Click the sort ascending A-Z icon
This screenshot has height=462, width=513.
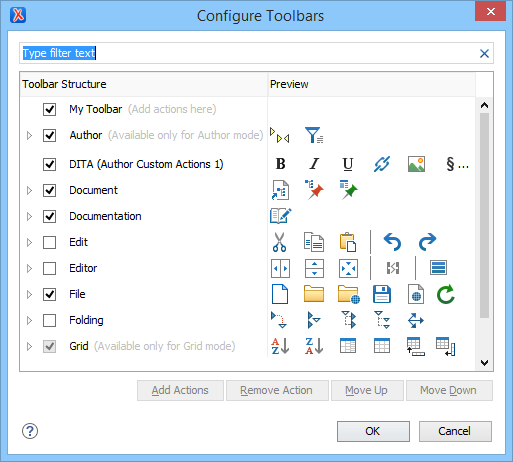pos(280,346)
